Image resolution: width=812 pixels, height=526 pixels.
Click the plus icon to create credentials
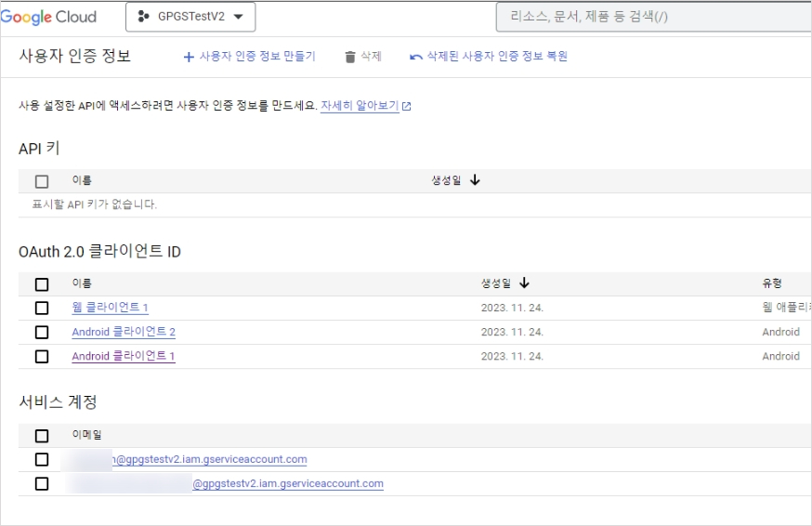coord(190,57)
